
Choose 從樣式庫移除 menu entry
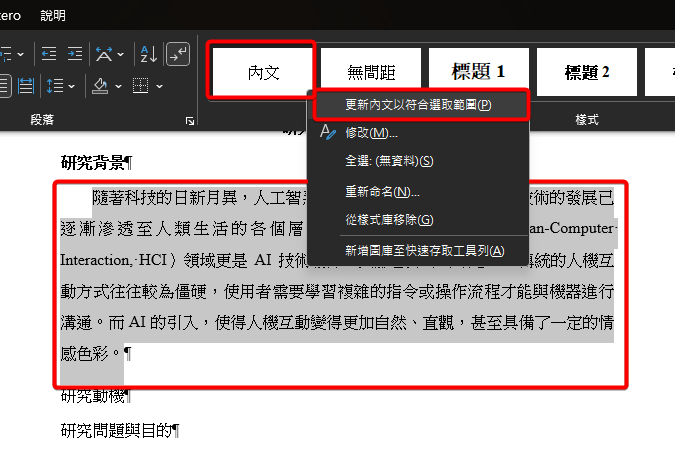click(x=388, y=219)
